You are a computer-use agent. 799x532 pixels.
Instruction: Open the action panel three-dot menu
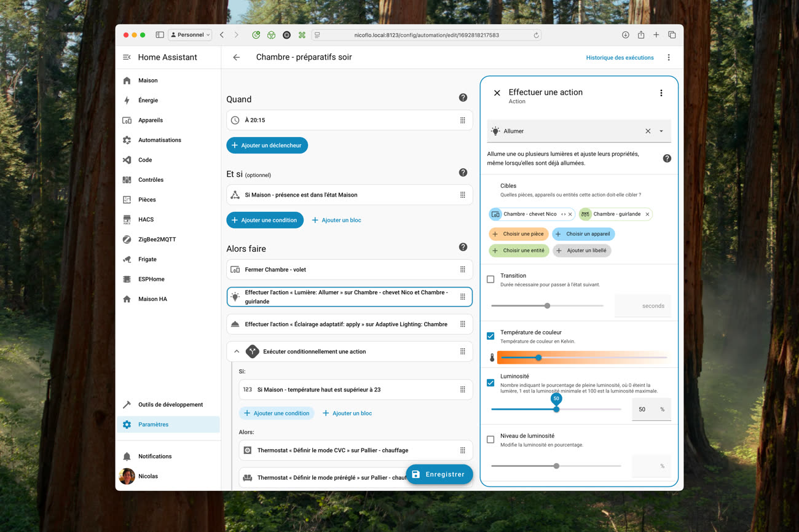[x=661, y=93]
